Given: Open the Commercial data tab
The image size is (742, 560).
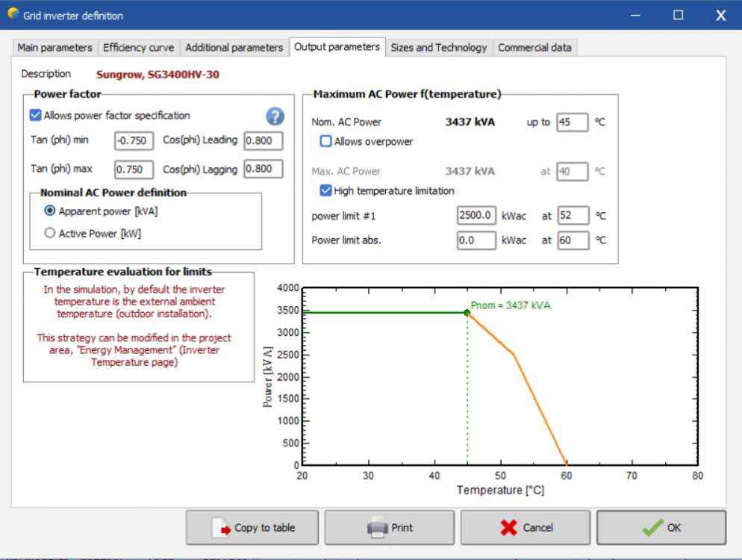Looking at the screenshot, I should (x=534, y=48).
